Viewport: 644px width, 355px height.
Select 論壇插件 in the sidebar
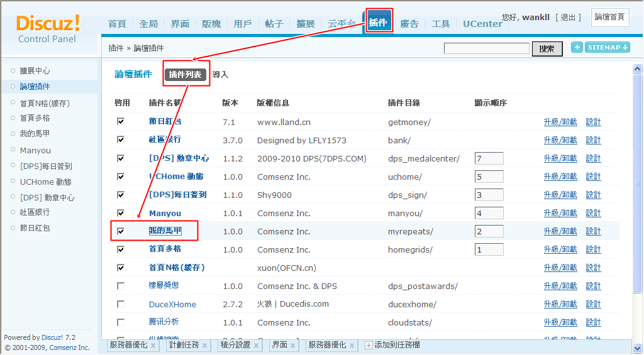click(35, 87)
